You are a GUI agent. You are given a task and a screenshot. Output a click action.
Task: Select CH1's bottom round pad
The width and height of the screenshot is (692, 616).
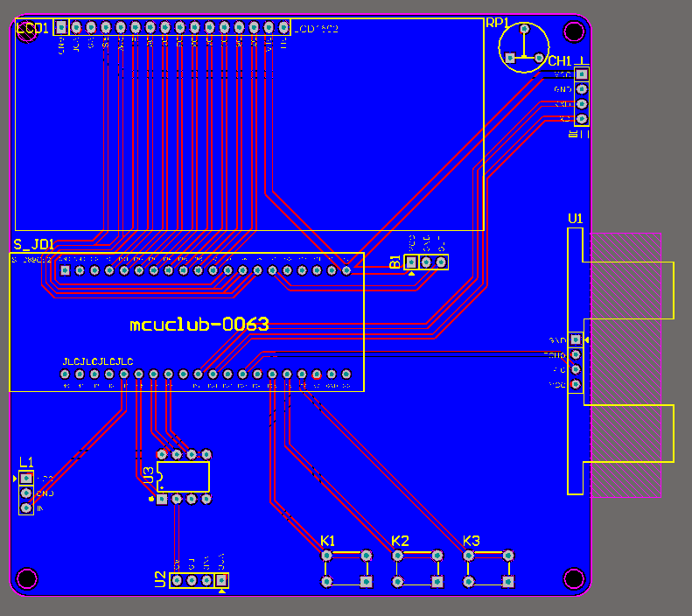582,119
